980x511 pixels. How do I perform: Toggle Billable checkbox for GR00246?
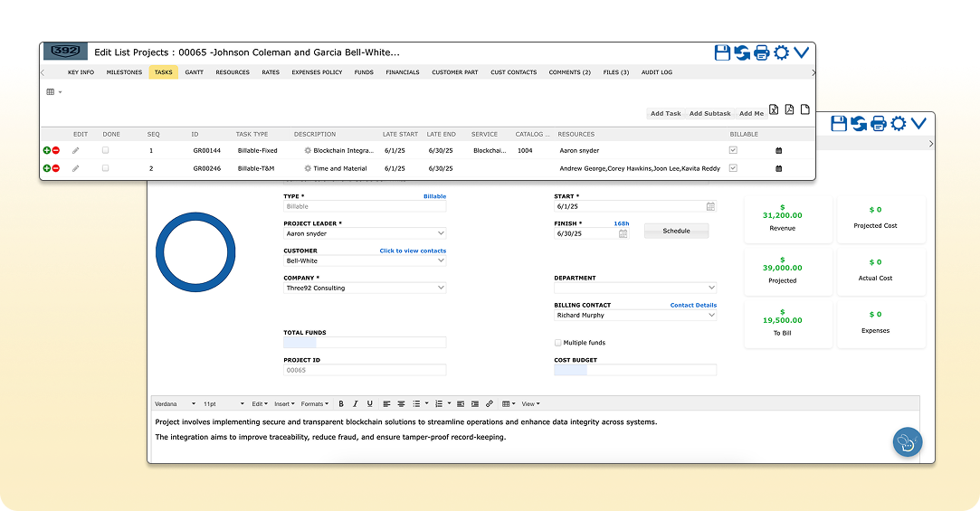coord(733,168)
